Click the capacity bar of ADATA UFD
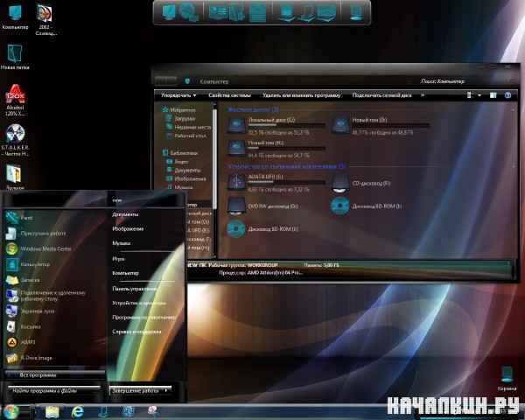This screenshot has height=420, width=525. 287,183
